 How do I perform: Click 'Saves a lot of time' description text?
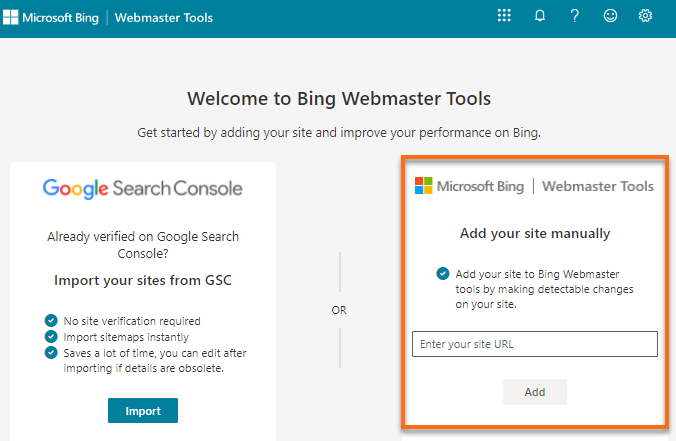point(155,360)
